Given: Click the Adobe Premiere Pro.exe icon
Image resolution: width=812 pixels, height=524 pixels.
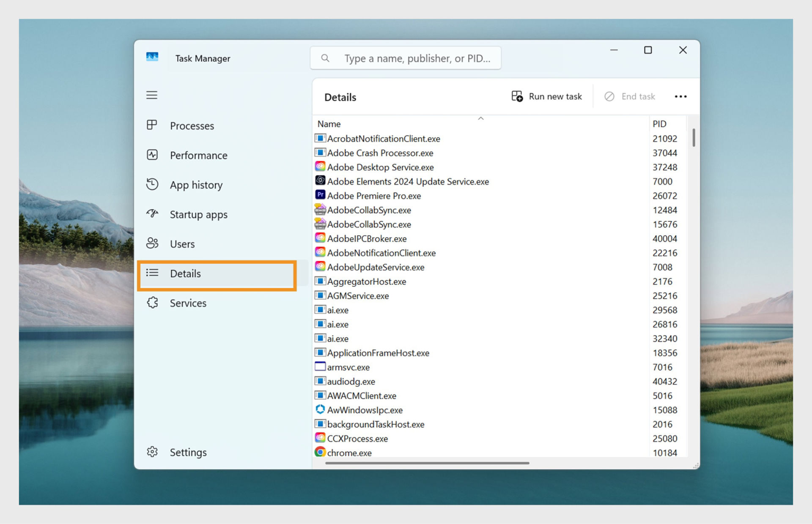Looking at the screenshot, I should [x=321, y=195].
